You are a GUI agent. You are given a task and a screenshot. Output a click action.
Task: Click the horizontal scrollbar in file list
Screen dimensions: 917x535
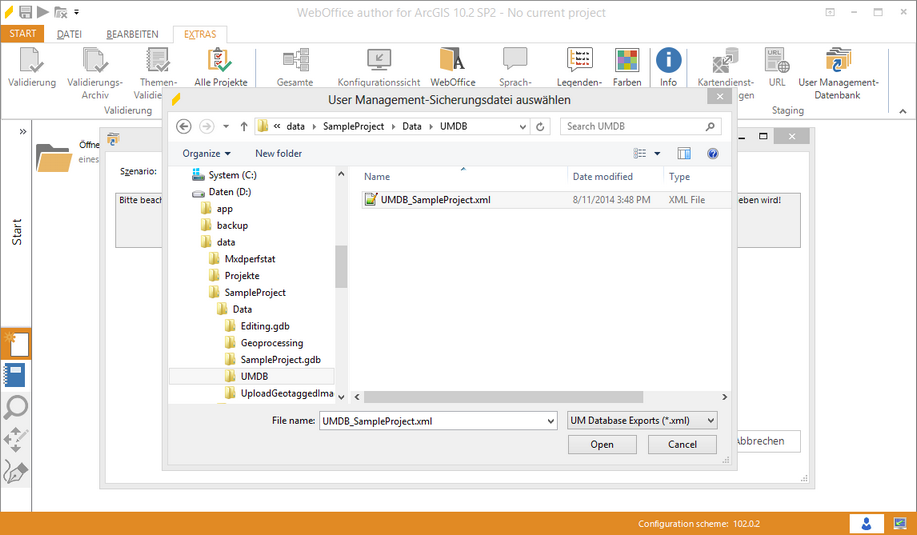[504, 397]
